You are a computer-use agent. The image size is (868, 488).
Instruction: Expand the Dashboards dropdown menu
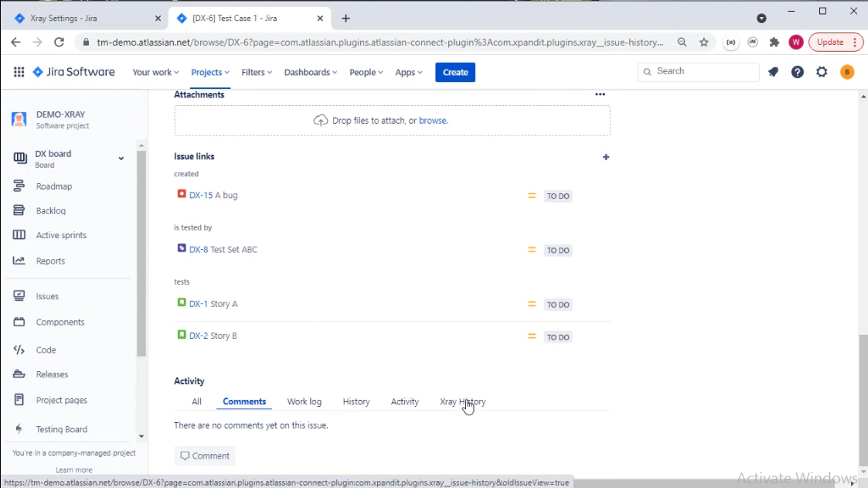[310, 72]
